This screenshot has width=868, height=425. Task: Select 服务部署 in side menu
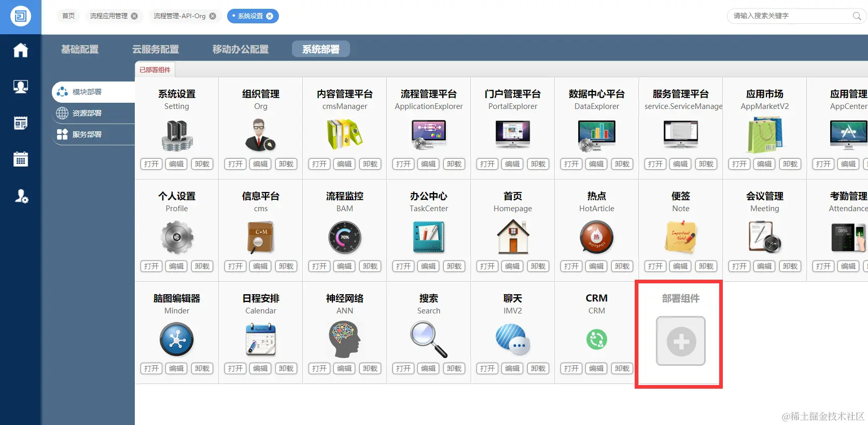click(93, 134)
